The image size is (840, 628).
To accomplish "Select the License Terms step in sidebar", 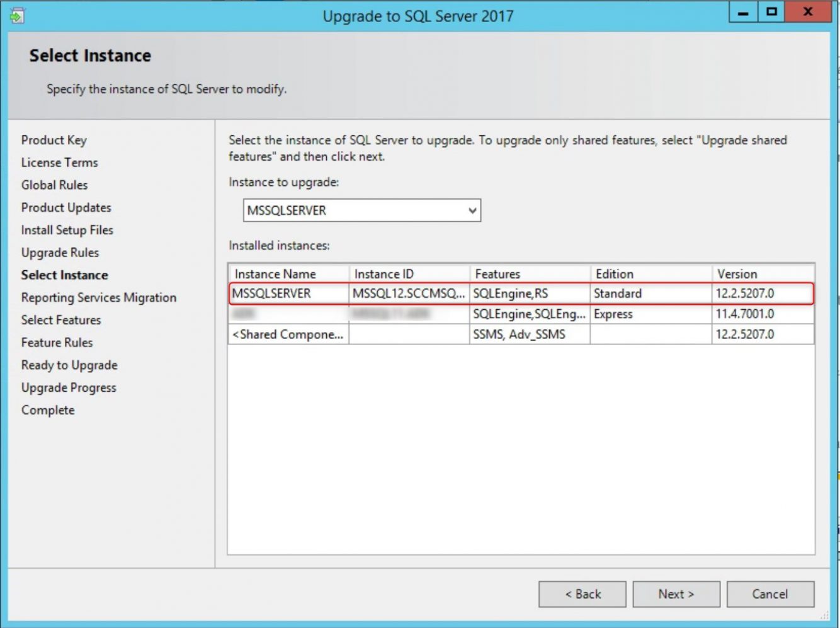I will [59, 162].
